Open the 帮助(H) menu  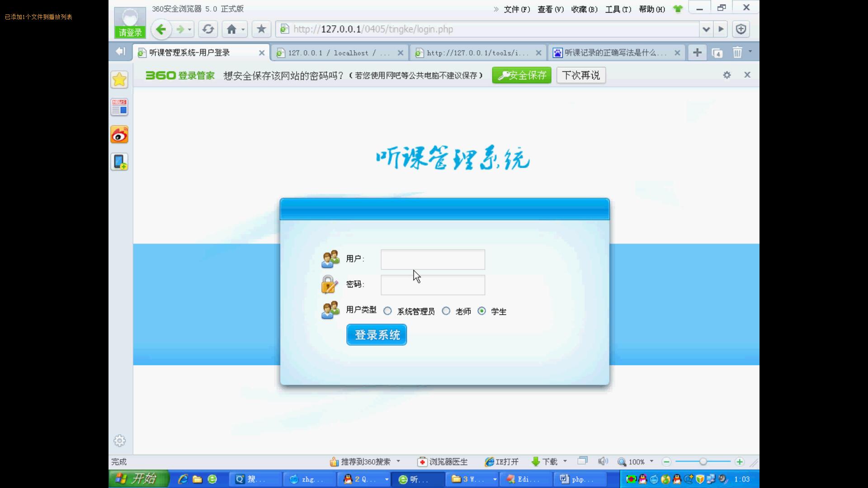point(652,9)
